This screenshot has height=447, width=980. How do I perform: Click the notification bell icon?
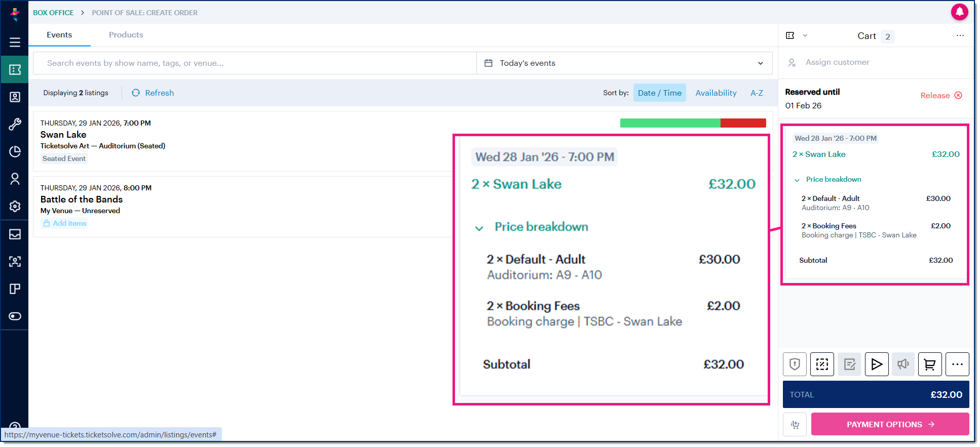pos(959,12)
